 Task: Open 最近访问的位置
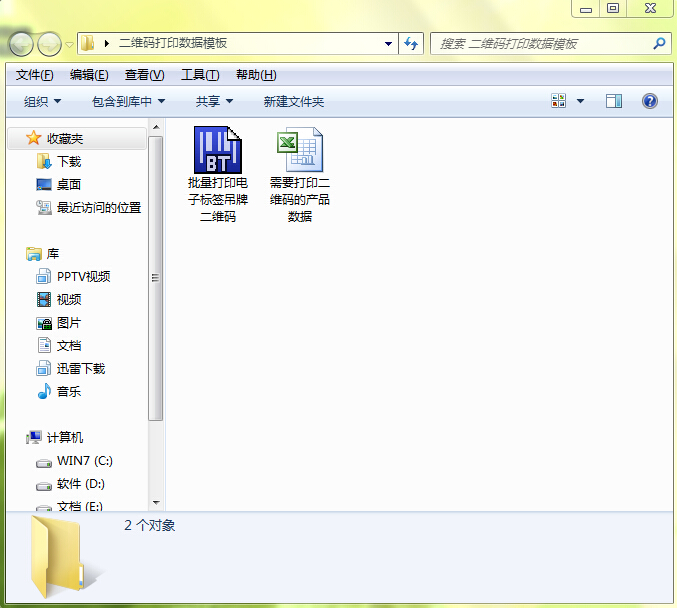(99, 208)
